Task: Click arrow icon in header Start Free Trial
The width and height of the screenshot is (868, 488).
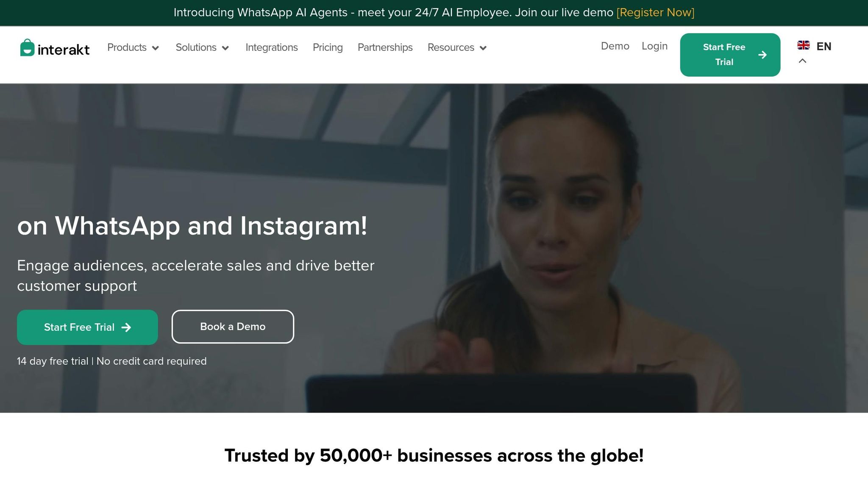Action: pyautogui.click(x=762, y=55)
